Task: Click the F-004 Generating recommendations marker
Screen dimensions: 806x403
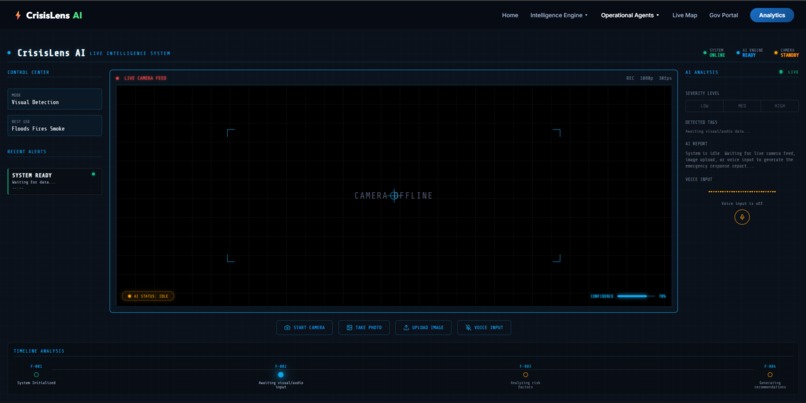Action: [x=770, y=375]
